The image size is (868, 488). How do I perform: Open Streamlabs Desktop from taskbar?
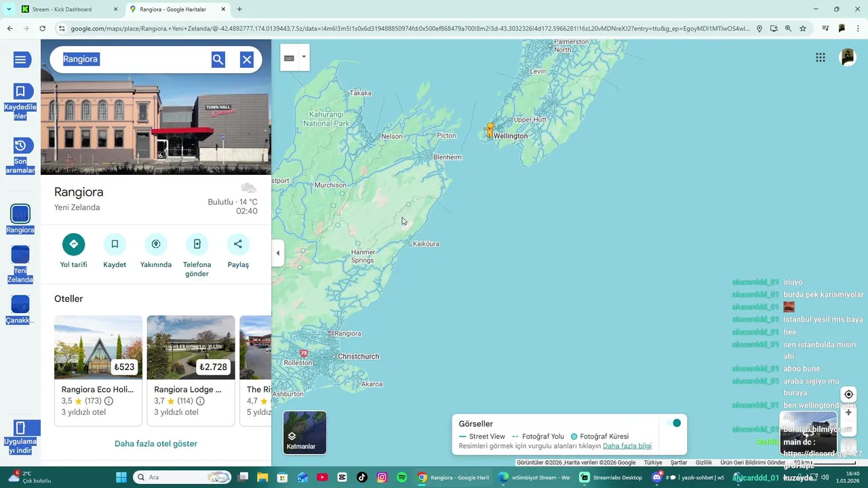pos(610,477)
